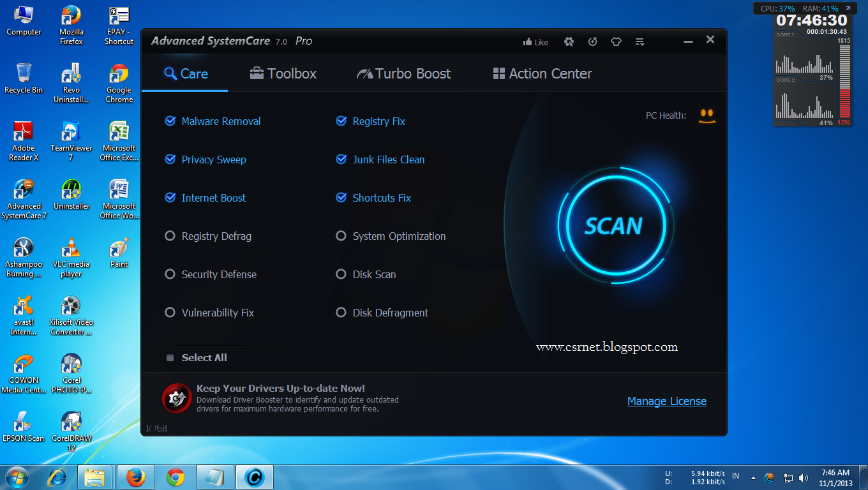Select the Mozilla Firefox desktop shortcut
The image size is (868, 490).
[71, 26]
